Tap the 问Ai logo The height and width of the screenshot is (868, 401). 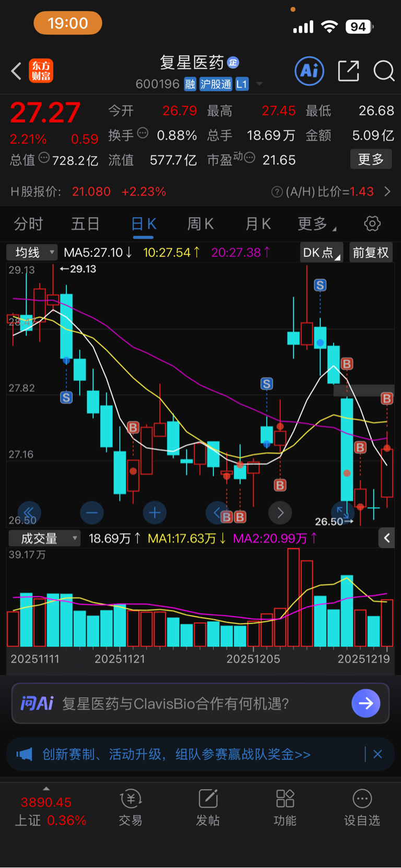click(37, 704)
